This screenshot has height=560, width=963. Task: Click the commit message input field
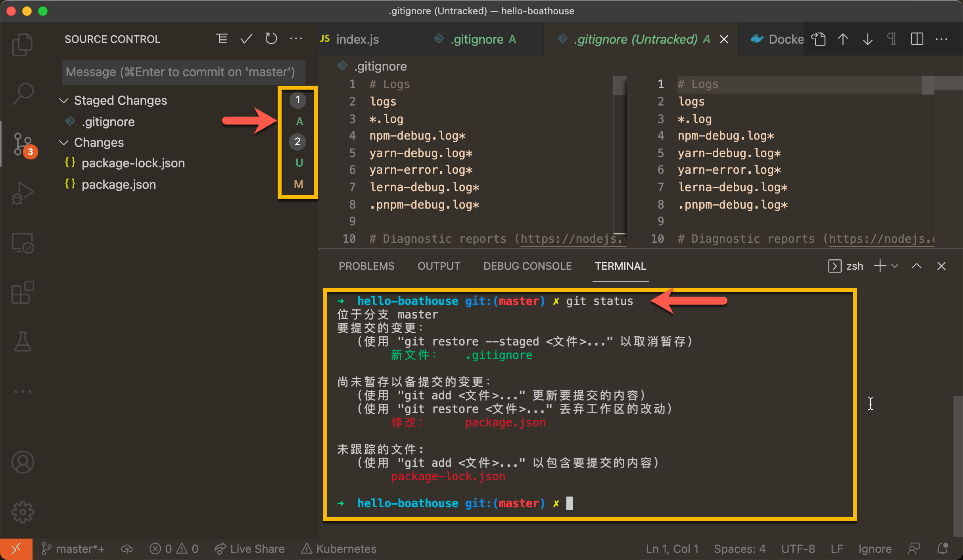coord(183,72)
